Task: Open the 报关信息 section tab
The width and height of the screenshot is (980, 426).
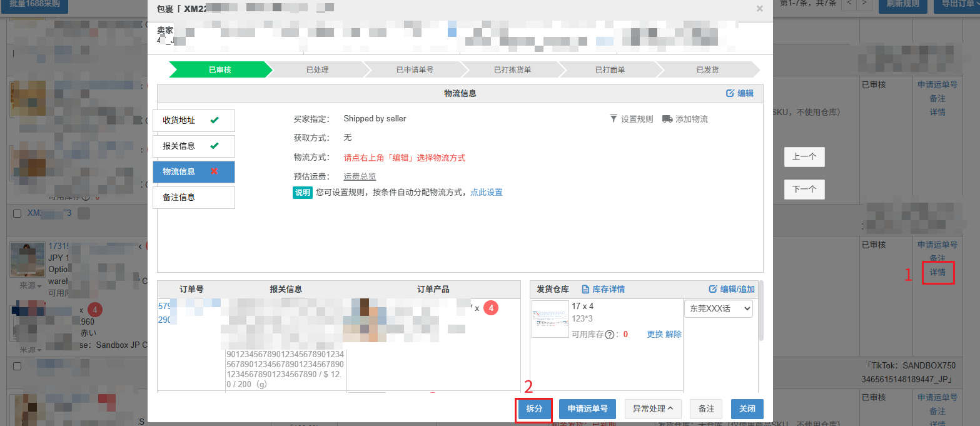Action: (x=194, y=146)
